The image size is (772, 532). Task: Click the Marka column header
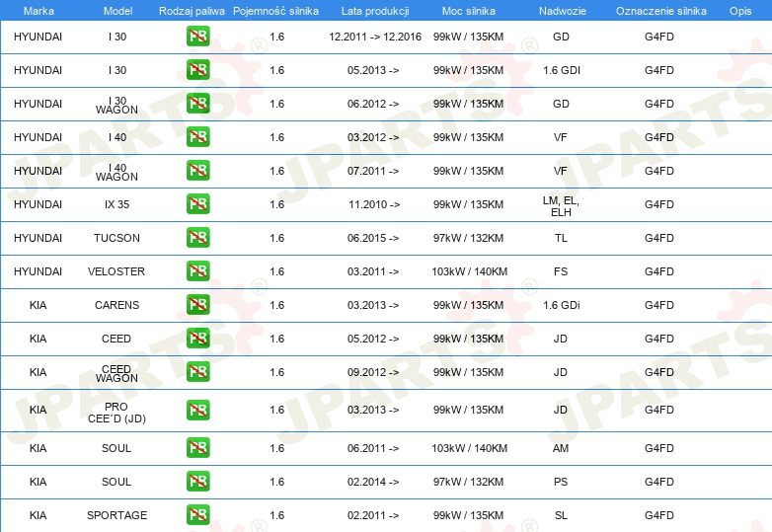point(39,11)
